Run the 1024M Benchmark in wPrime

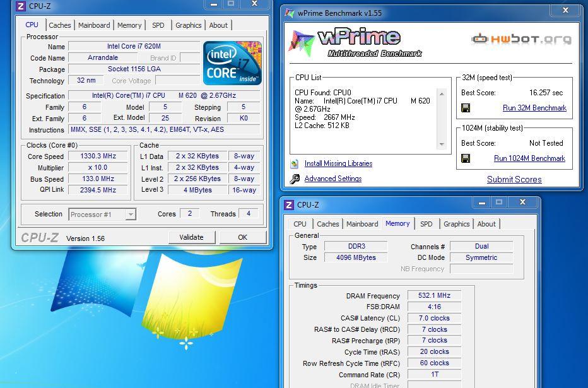[529, 158]
